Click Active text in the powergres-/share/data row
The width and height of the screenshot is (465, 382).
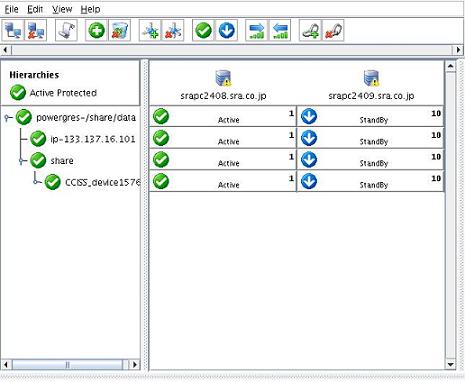click(229, 120)
